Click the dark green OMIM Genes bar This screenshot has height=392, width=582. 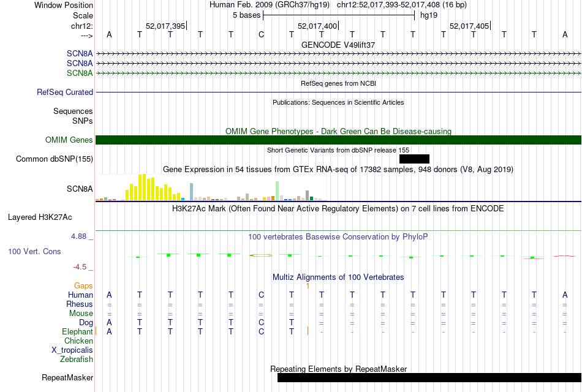[x=339, y=140]
